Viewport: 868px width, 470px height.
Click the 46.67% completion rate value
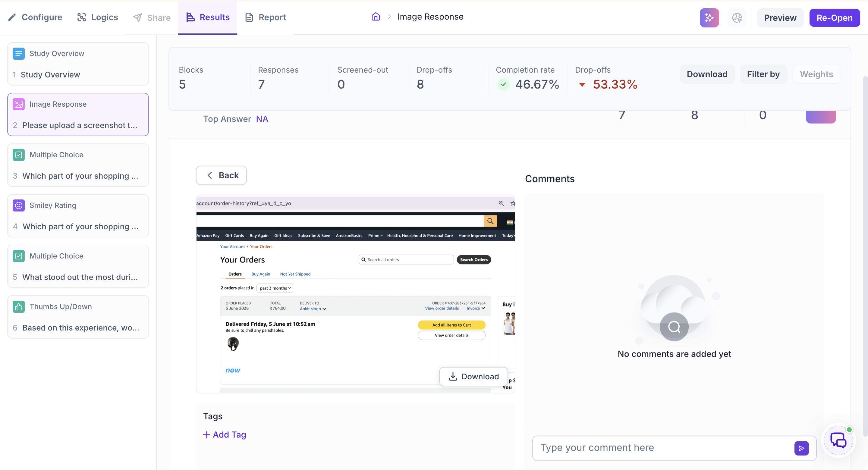[x=537, y=84]
